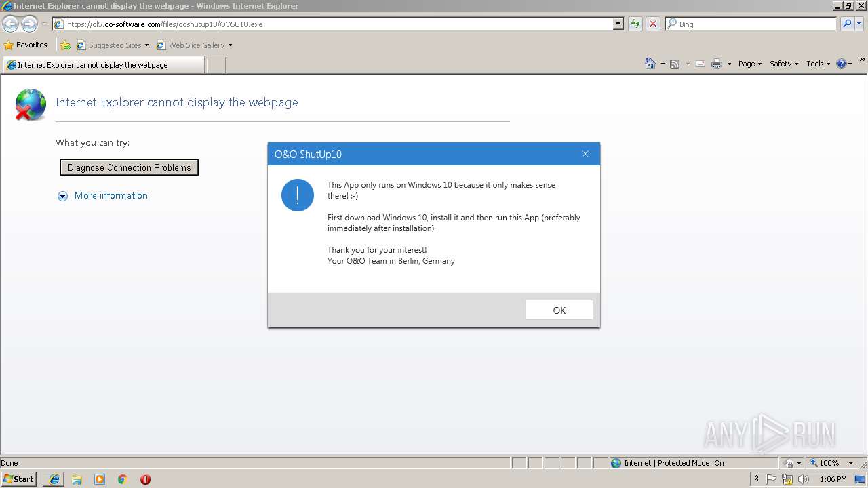Viewport: 868px width, 488px height.
Task: Click the red Opera taskbar icon
Action: [145, 479]
